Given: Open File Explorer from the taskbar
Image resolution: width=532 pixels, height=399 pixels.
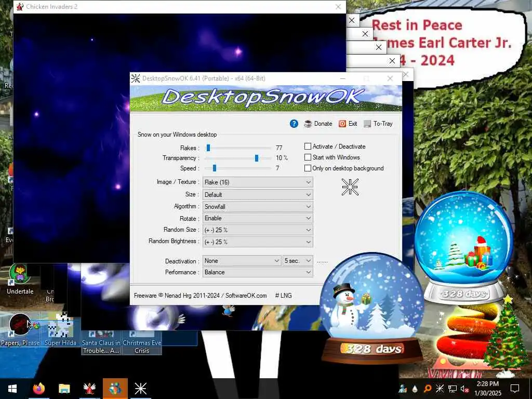Looking at the screenshot, I should [x=64, y=389].
